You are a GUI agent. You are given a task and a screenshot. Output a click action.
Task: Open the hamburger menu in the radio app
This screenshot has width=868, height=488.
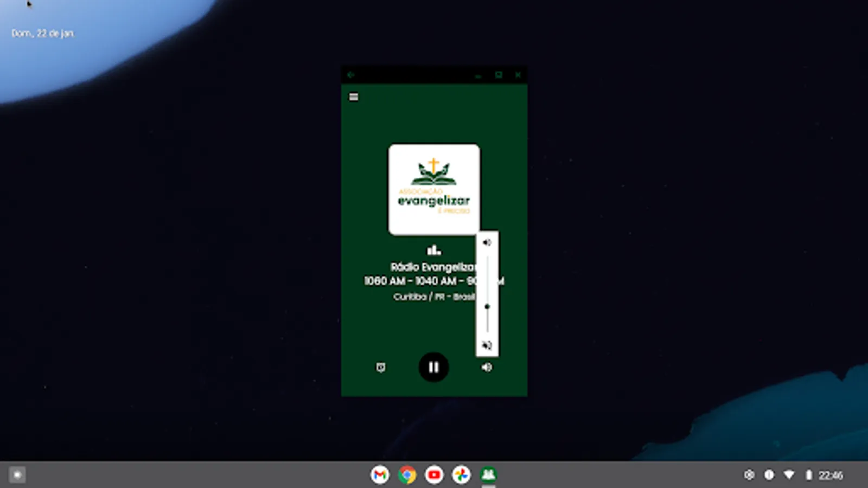[354, 97]
